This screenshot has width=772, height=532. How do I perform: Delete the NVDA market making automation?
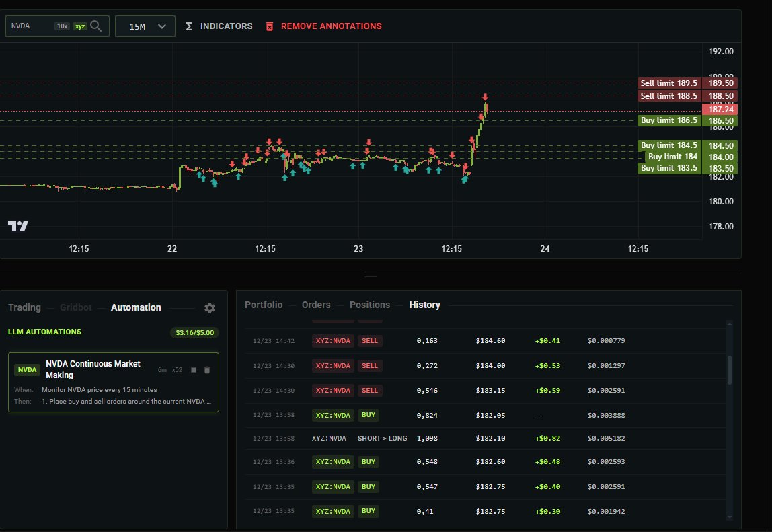pyautogui.click(x=207, y=369)
